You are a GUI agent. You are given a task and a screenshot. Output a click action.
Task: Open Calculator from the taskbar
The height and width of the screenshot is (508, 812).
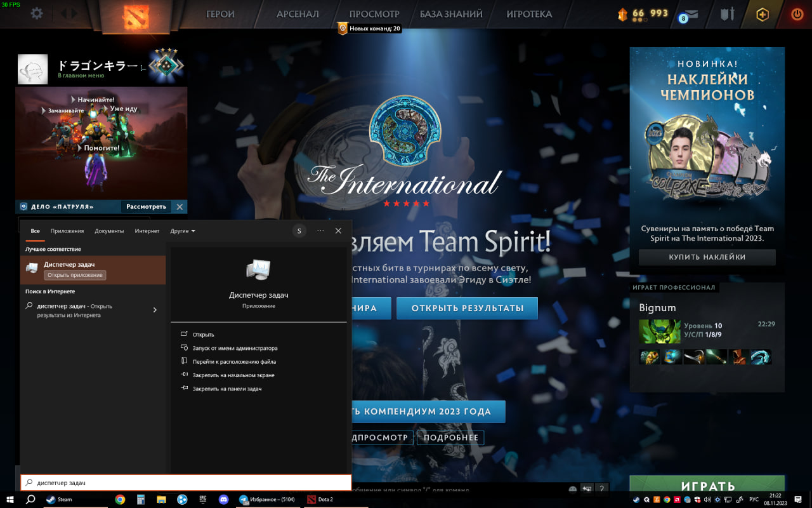point(141,500)
